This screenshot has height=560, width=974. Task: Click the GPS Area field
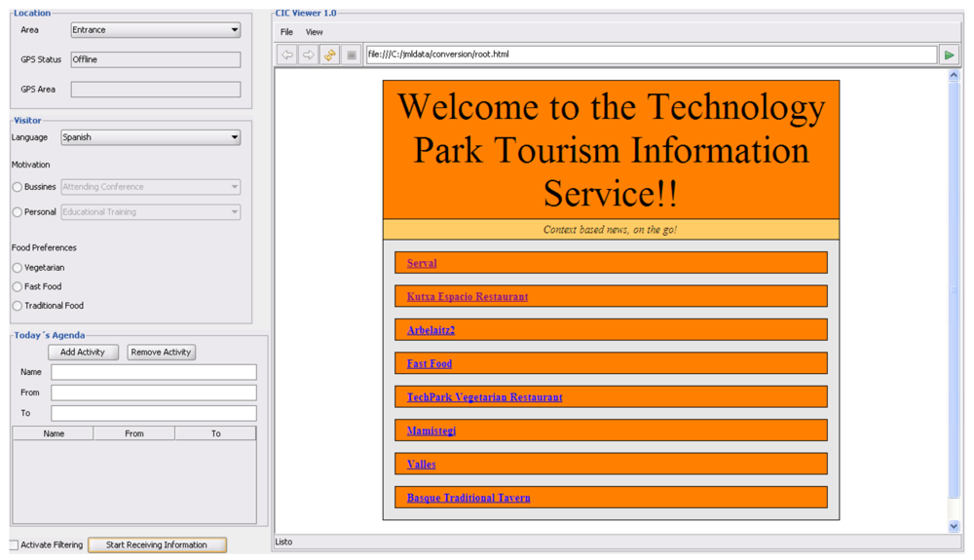[155, 90]
